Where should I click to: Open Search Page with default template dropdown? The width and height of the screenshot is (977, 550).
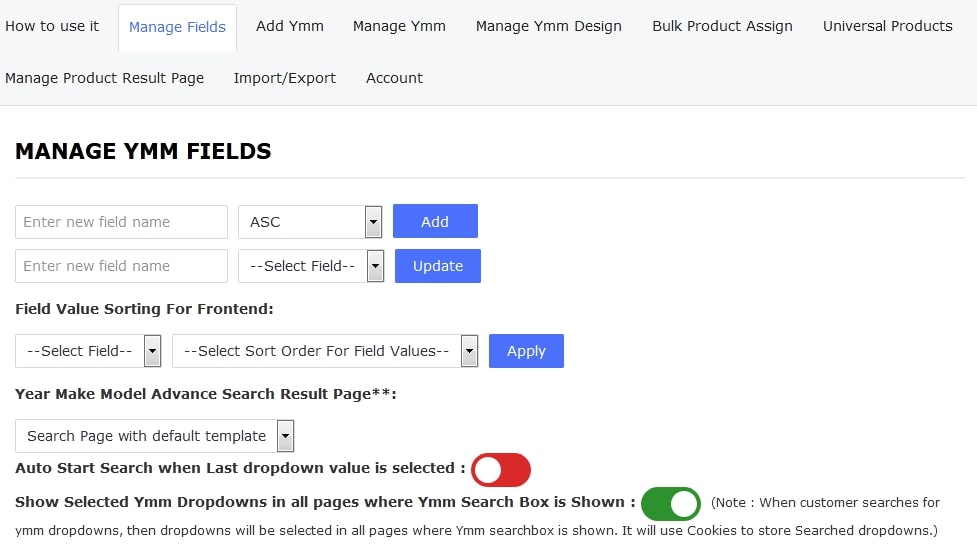tap(154, 436)
